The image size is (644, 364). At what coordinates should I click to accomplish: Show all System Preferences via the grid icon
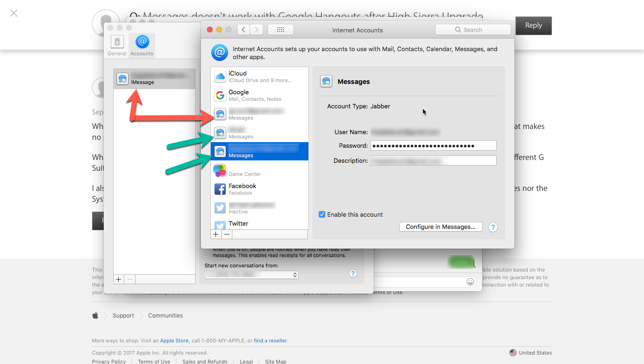point(281,30)
